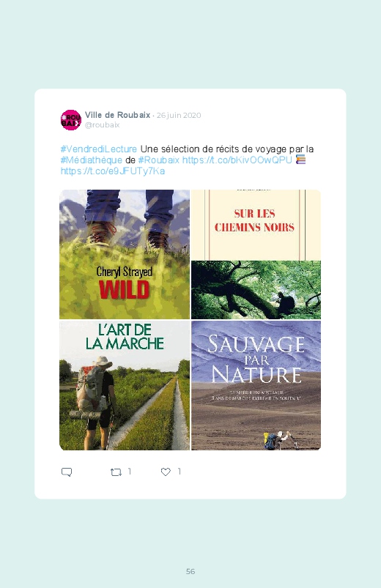Screen dimensions: 381x588
Task: Click the like count number
Action: point(180,472)
